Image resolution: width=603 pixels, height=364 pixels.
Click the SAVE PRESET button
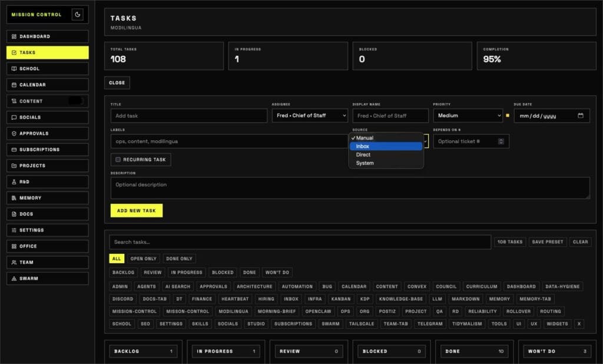tap(548, 242)
